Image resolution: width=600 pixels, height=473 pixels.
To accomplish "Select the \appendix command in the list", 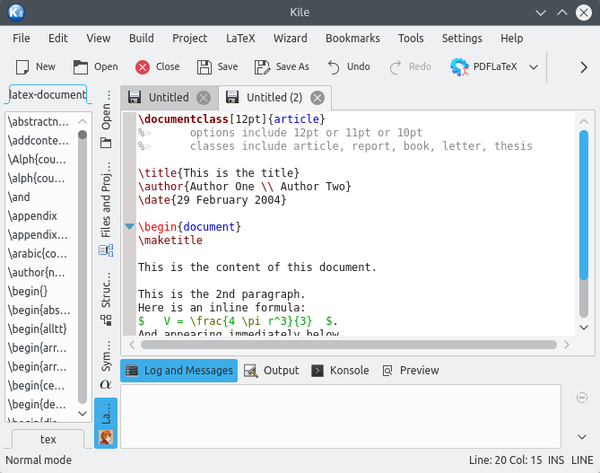I will pyautogui.click(x=32, y=216).
